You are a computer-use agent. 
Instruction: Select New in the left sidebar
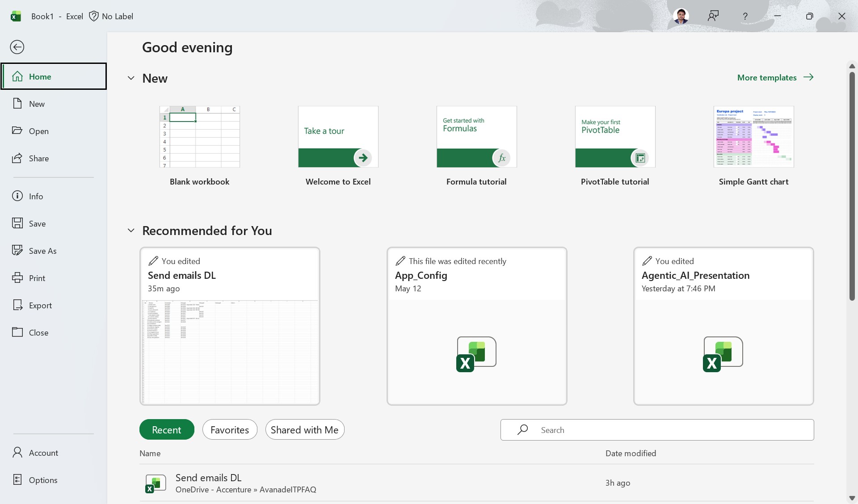(x=54, y=104)
